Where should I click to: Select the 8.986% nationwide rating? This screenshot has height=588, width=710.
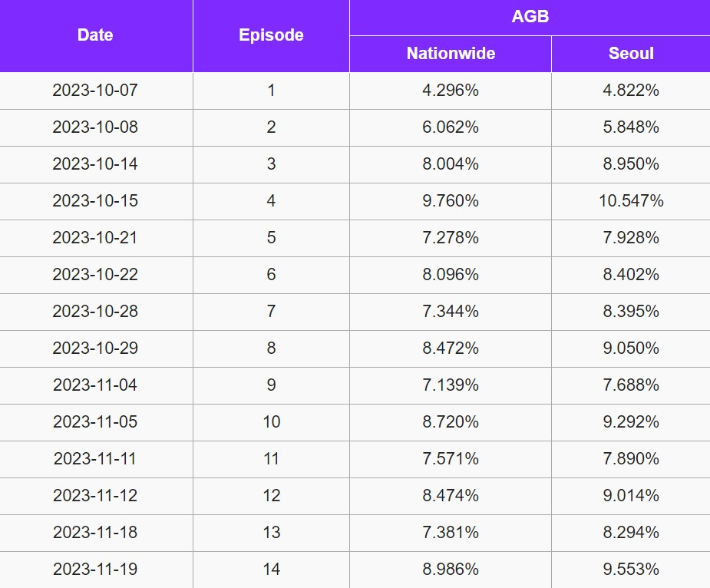pyautogui.click(x=451, y=570)
